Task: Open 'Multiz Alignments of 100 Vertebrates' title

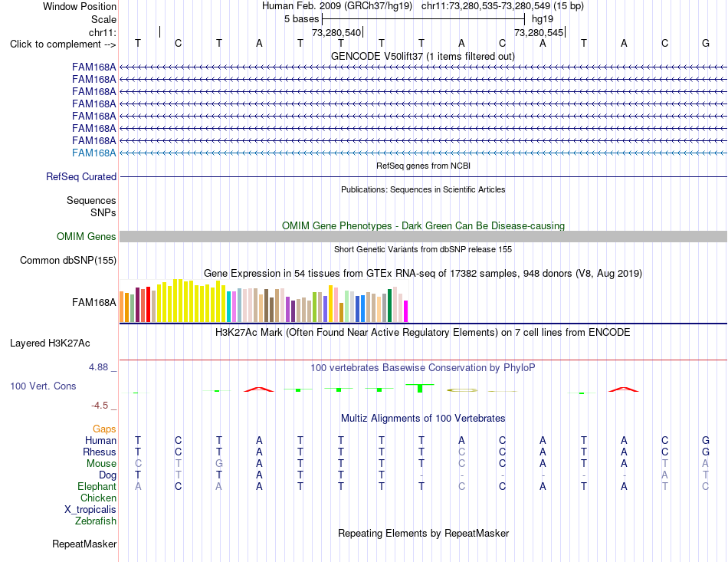Action: [x=423, y=418]
